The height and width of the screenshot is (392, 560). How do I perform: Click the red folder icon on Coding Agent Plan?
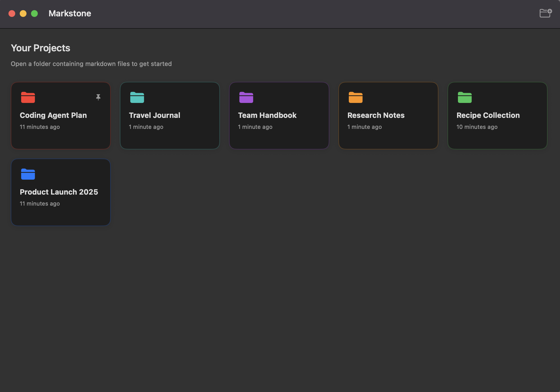pos(28,98)
